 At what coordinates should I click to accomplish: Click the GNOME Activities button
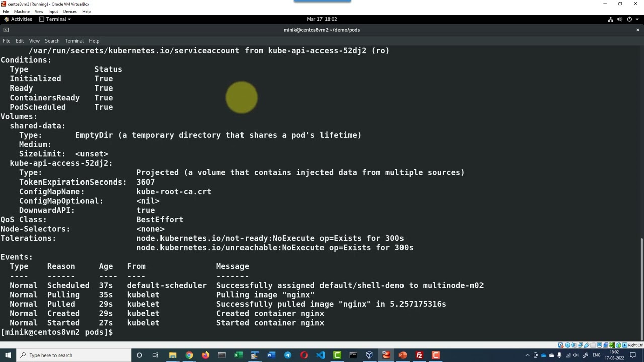18,19
